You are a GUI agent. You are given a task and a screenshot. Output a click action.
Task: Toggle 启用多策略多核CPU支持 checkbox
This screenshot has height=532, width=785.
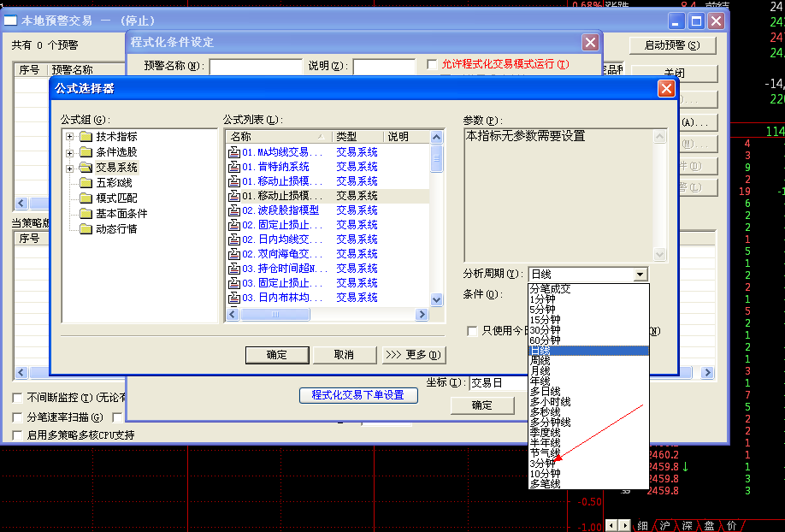click(18, 435)
